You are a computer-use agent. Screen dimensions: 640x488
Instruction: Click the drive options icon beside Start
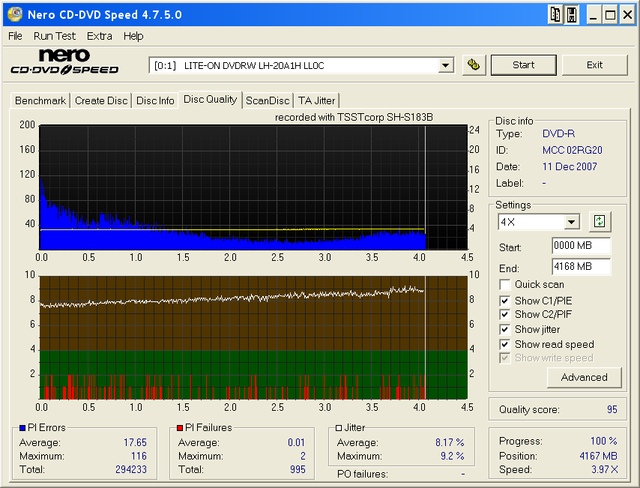(x=474, y=65)
